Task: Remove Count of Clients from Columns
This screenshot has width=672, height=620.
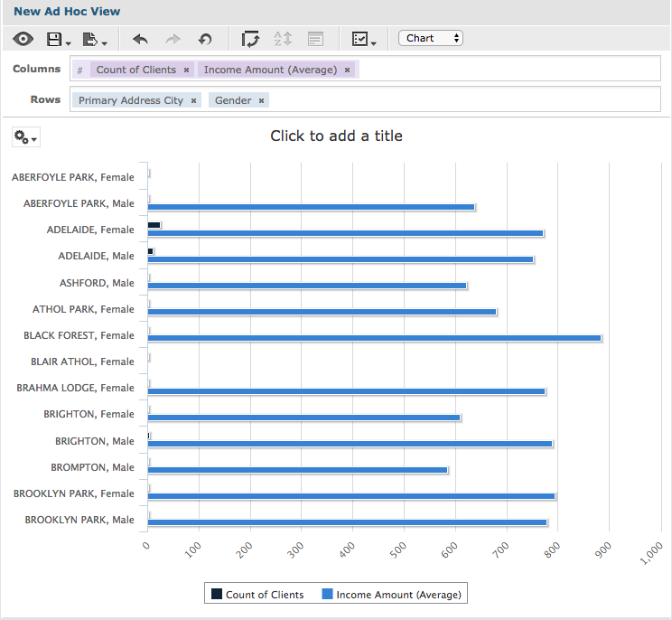Action: click(x=186, y=70)
